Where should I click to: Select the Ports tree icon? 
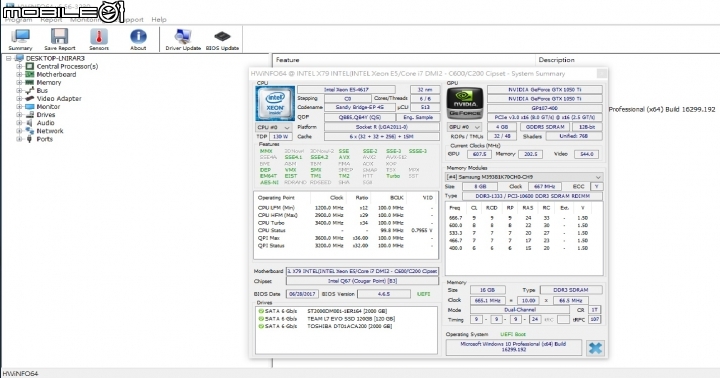coord(30,139)
